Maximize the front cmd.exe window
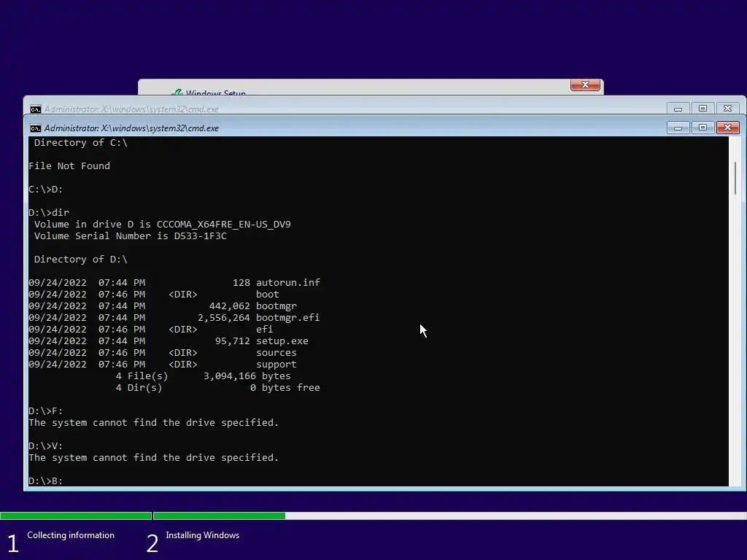Image resolution: width=747 pixels, height=560 pixels. pyautogui.click(x=703, y=128)
